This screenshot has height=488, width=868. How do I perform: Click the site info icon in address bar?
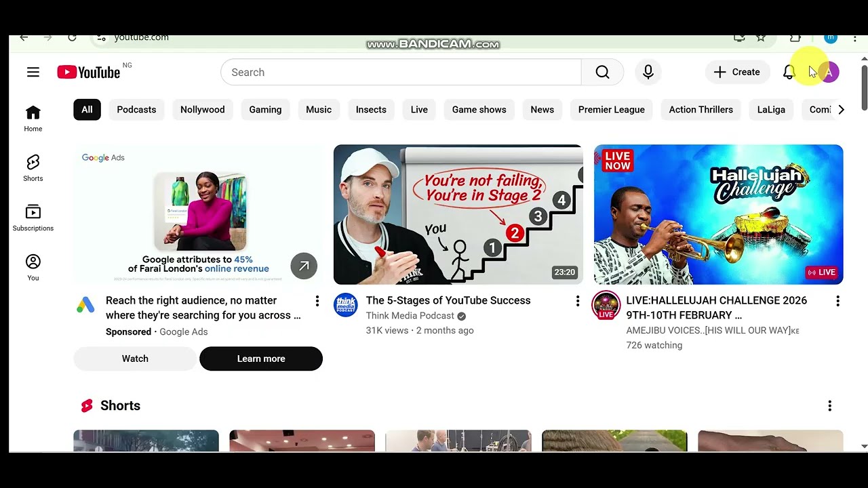coord(100,37)
